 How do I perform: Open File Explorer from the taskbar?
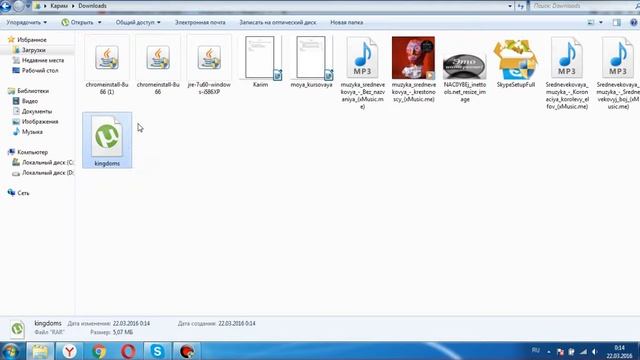tap(40, 351)
